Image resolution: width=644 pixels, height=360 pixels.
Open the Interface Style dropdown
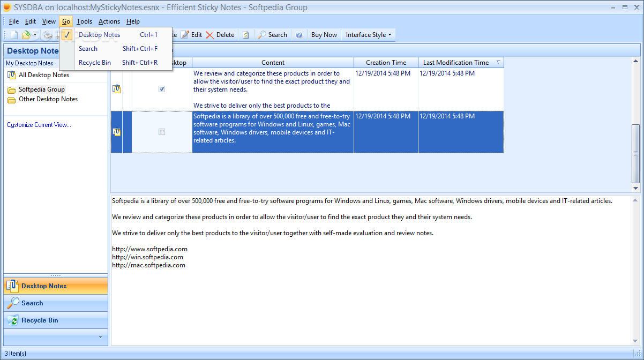[x=369, y=35]
